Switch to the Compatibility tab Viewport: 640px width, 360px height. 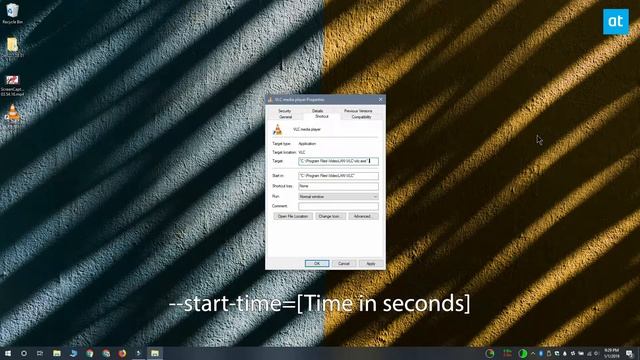[361, 117]
